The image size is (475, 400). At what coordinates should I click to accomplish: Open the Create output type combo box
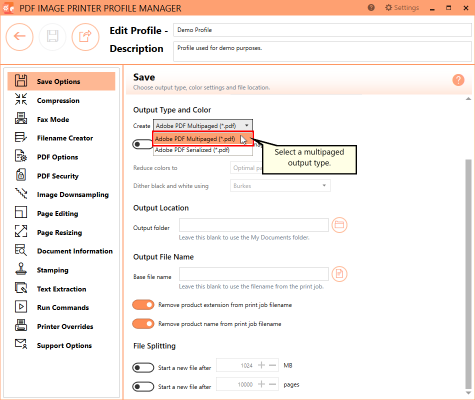[203, 126]
